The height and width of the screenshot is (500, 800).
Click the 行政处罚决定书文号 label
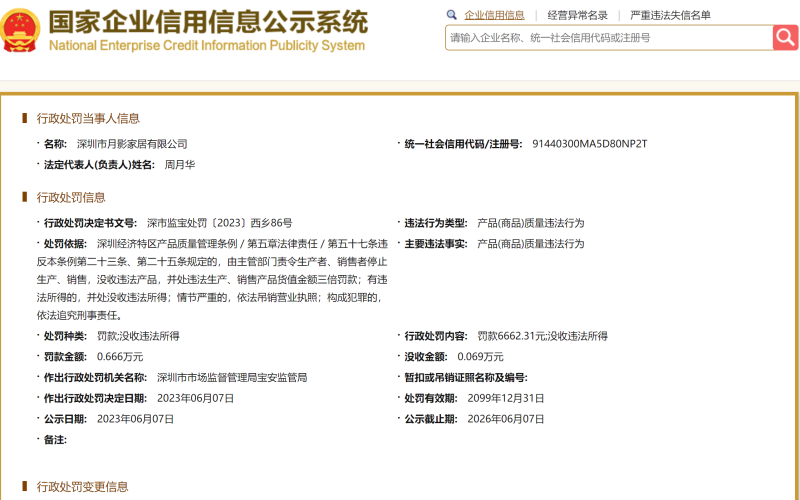90,223
